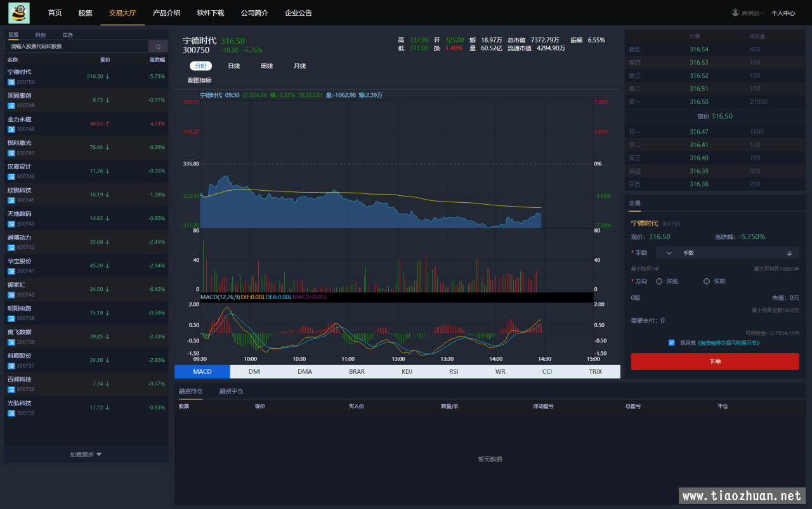812x509 pixels.
Task: Select the WR indicator tab
Action: tap(501, 371)
